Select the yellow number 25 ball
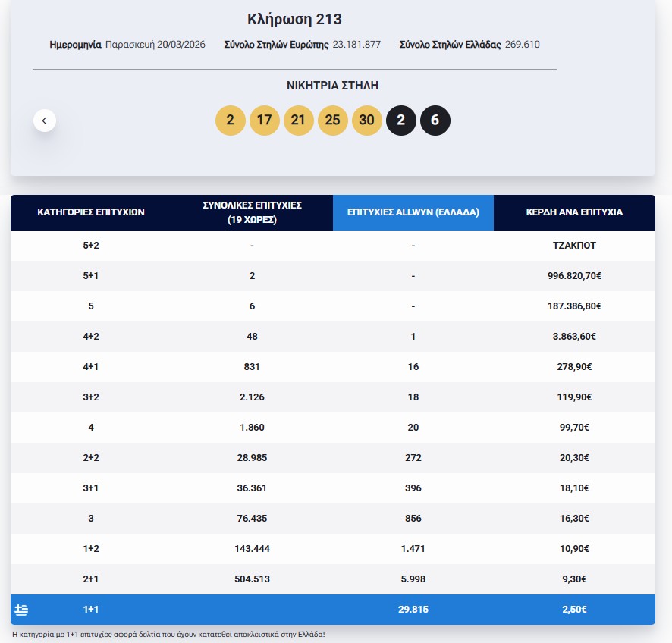 pyautogui.click(x=333, y=121)
